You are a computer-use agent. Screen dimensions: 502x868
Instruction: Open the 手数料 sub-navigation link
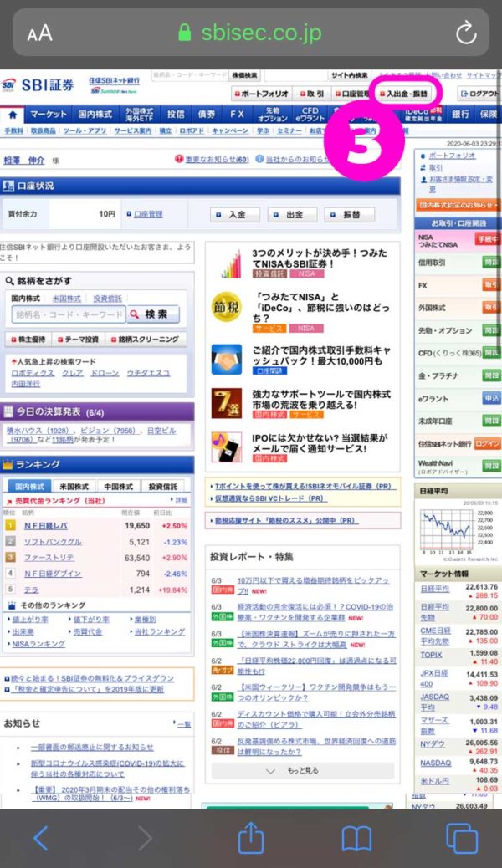tap(13, 131)
